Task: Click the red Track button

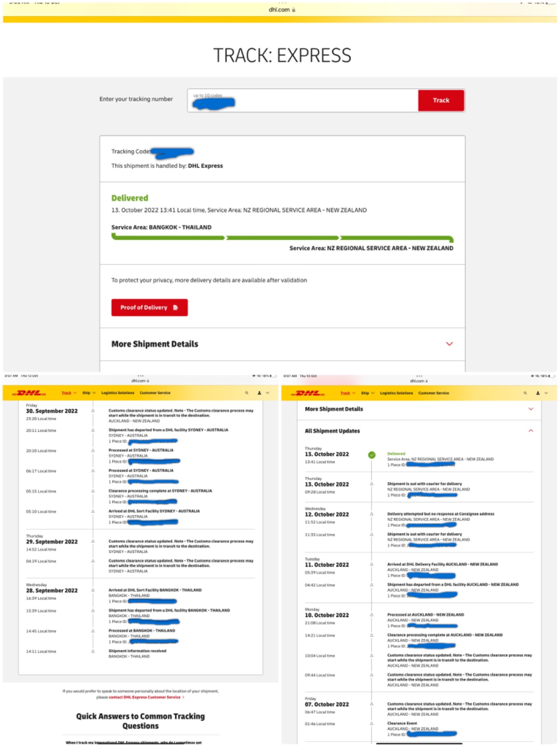Action: (x=441, y=100)
